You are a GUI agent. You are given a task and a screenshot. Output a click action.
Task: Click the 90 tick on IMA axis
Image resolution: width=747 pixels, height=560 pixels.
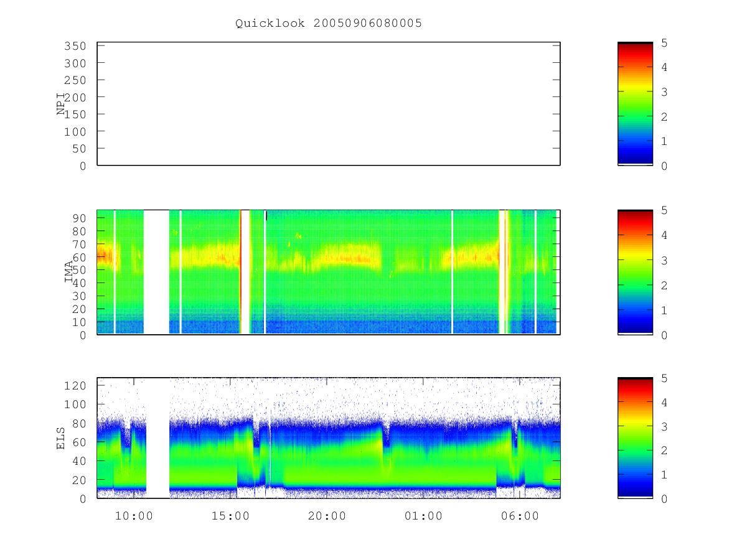tap(79, 218)
